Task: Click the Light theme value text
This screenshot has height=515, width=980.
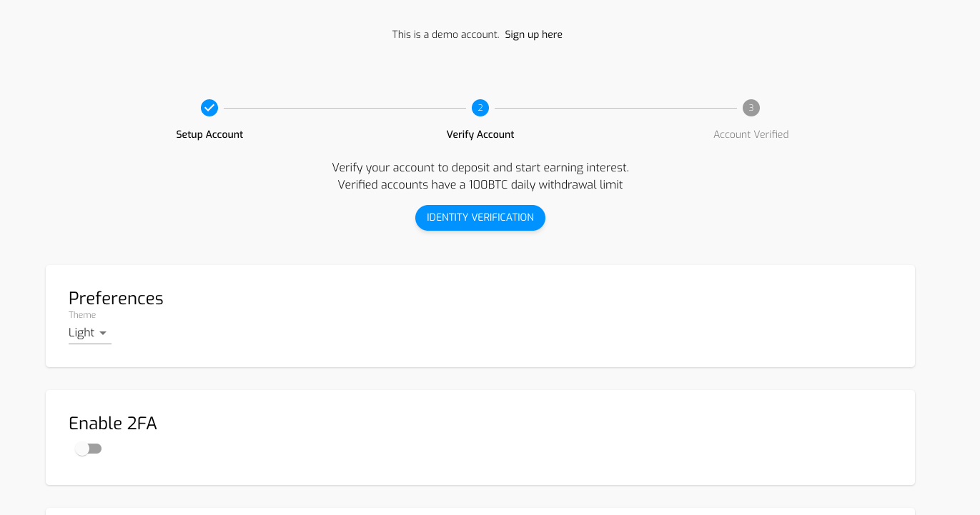Action: [81, 333]
